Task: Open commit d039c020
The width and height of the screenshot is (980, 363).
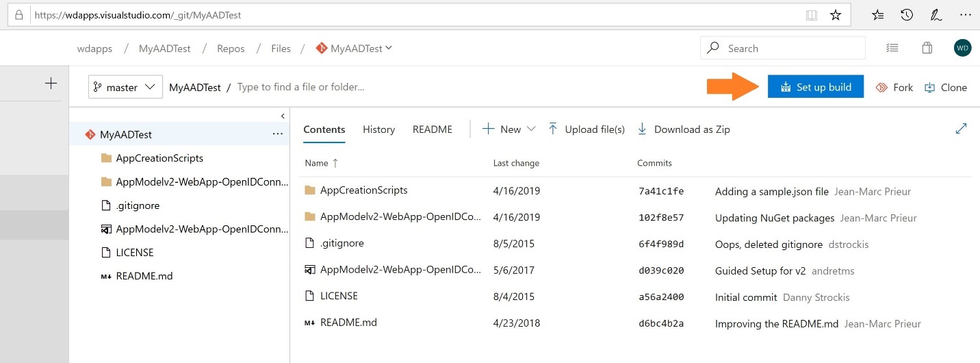Action: (661, 271)
